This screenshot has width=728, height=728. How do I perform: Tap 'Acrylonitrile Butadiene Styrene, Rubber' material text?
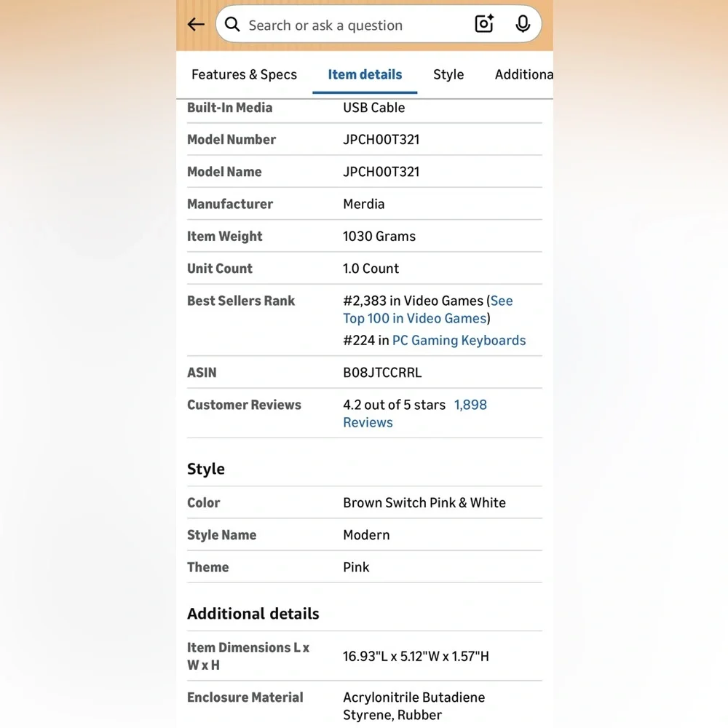pos(414,705)
